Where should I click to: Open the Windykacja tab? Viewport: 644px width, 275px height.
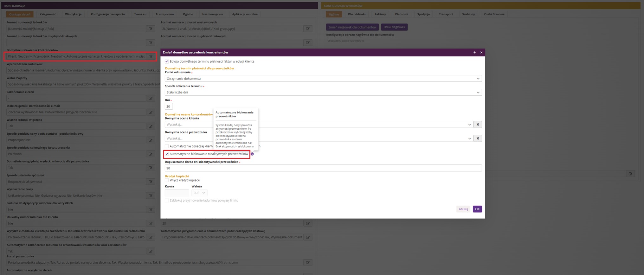(73, 14)
